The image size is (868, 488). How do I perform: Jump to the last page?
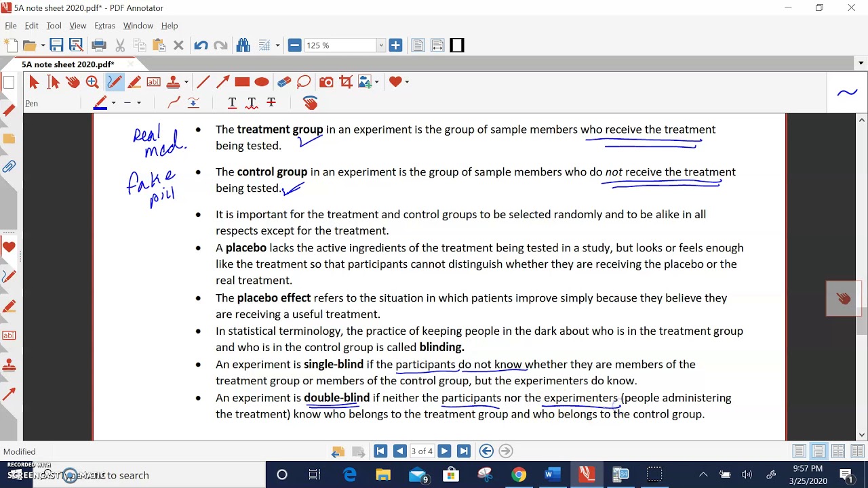(x=464, y=451)
